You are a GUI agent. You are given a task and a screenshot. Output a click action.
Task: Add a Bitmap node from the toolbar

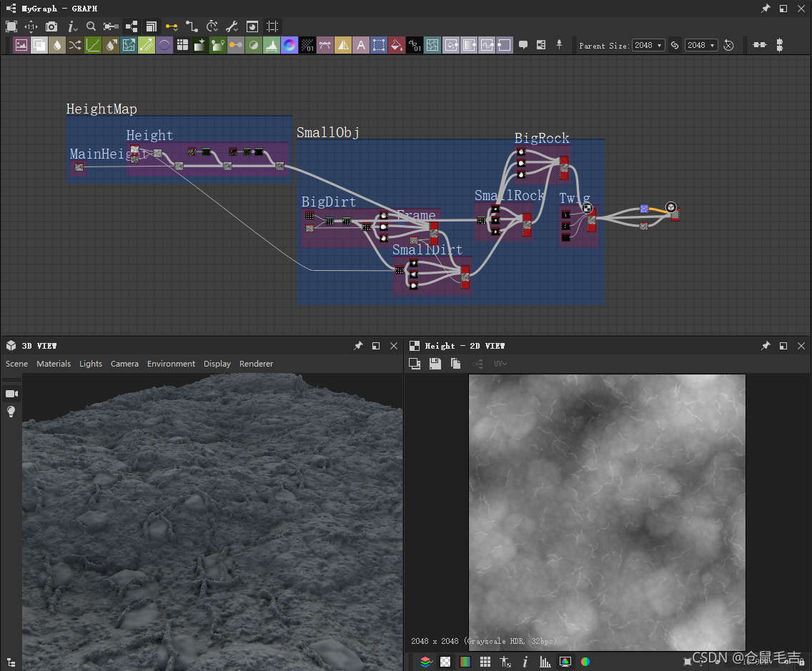(x=21, y=45)
